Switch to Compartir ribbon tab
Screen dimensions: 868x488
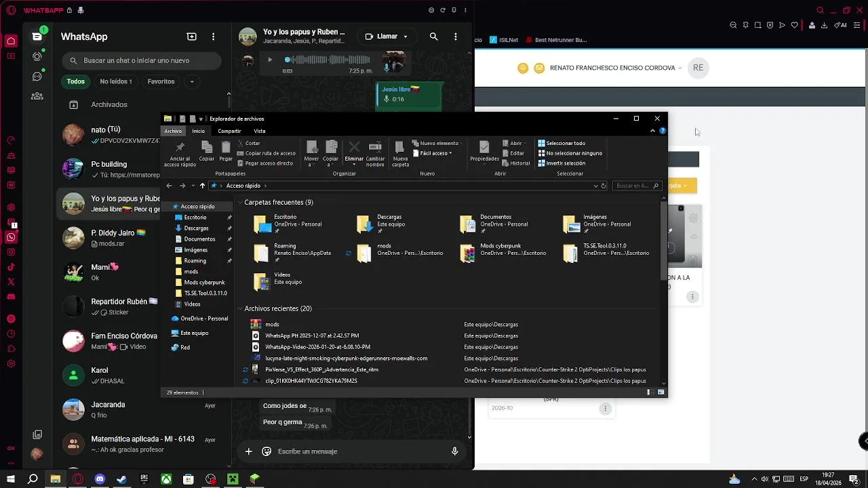point(229,131)
